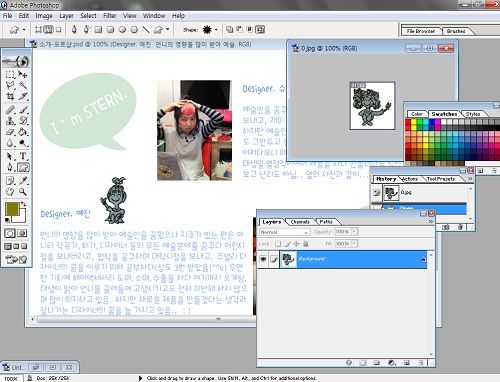The image size is (500, 382).
Task: Select the Rectangular Marquee tool
Action: (x=10, y=74)
